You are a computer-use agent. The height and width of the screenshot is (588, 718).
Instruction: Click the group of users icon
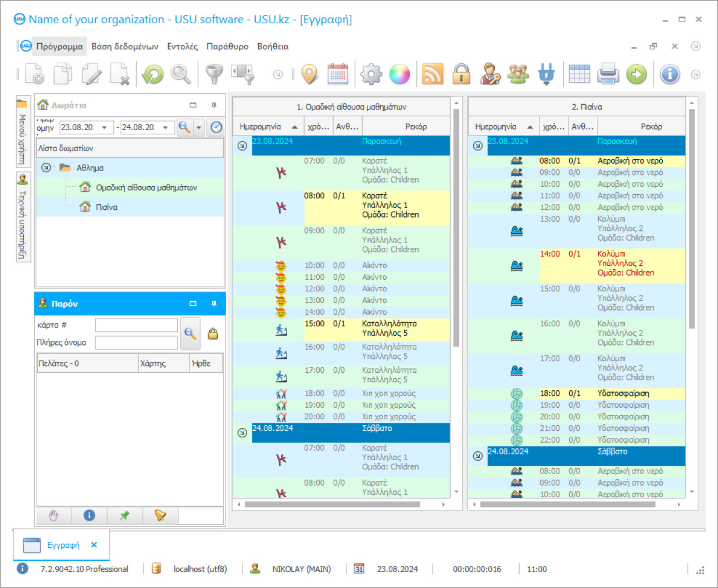coord(518,74)
